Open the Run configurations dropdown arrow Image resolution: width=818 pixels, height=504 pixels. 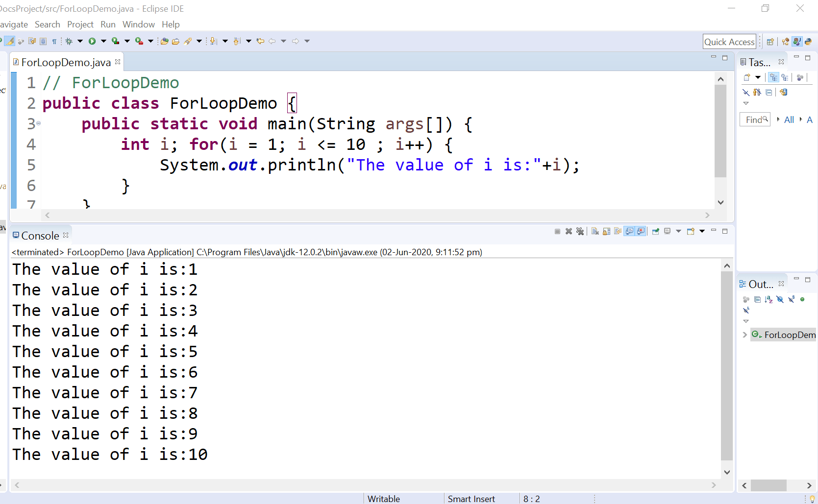103,41
